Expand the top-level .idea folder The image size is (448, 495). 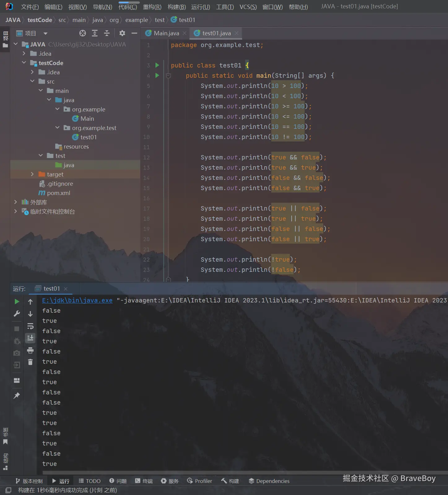click(x=24, y=54)
